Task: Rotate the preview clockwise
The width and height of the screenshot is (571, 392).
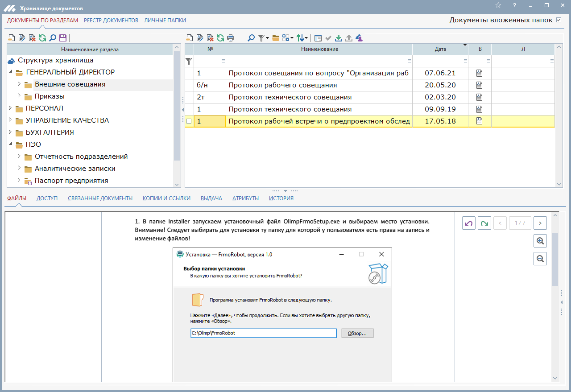Action: [484, 223]
